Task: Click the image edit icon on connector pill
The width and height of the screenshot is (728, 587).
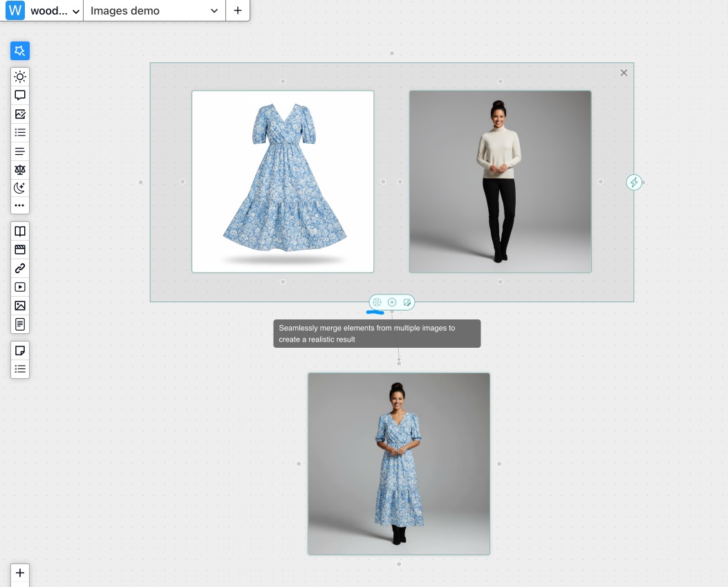Action: pos(407,302)
